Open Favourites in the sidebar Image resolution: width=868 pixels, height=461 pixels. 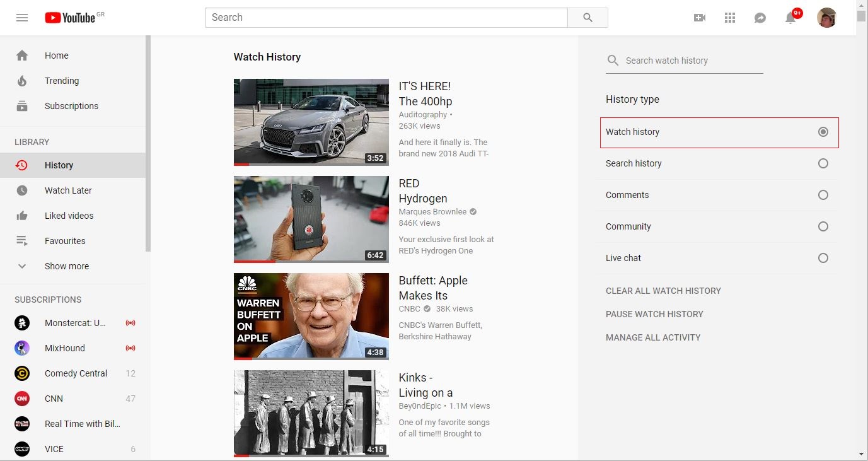(x=72, y=241)
